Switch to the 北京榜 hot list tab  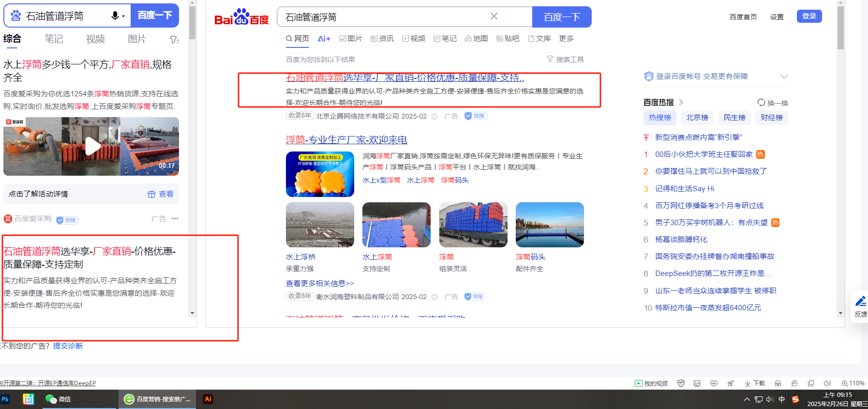(x=697, y=118)
